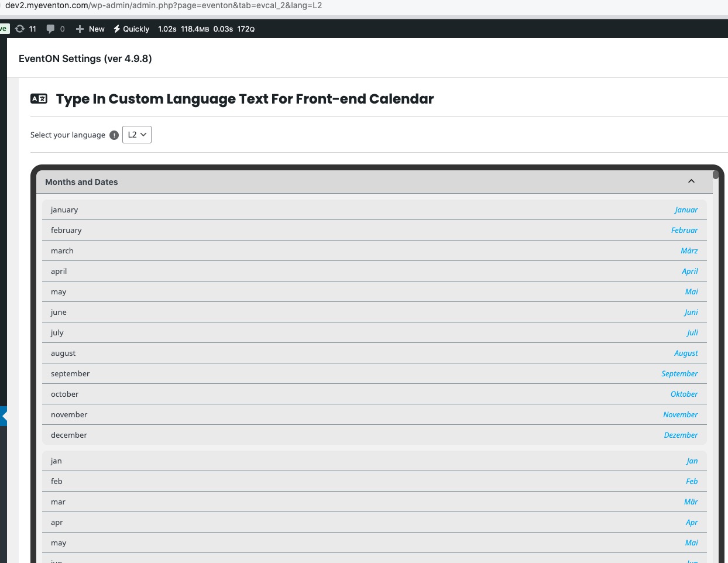Edit the Dezember translation value
Screen dimensions: 728x563
[681, 435]
